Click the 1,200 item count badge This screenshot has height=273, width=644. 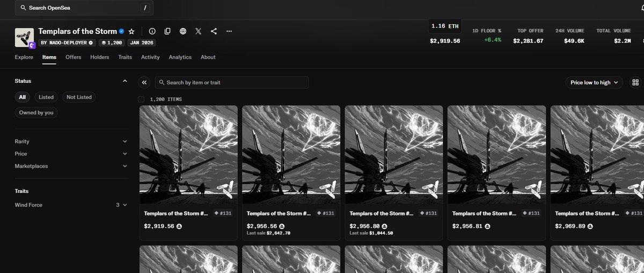click(x=111, y=42)
